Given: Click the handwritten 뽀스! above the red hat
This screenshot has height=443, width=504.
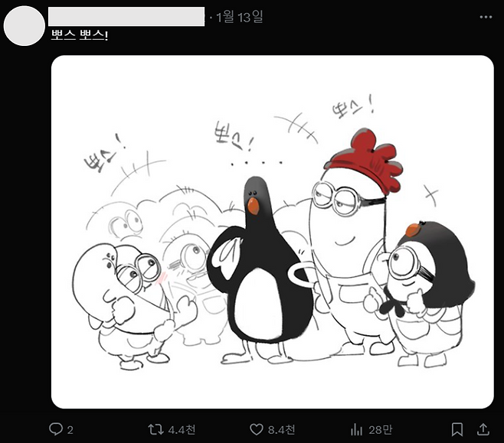Looking at the screenshot, I should tap(353, 107).
